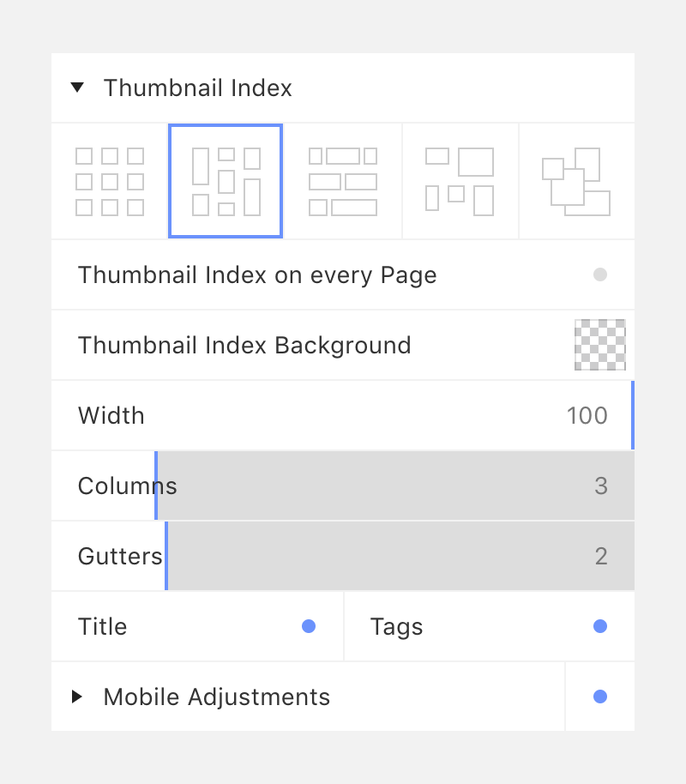686x784 pixels.
Task: Expand the Mobile Adjustments triangle
Action: click(x=76, y=697)
